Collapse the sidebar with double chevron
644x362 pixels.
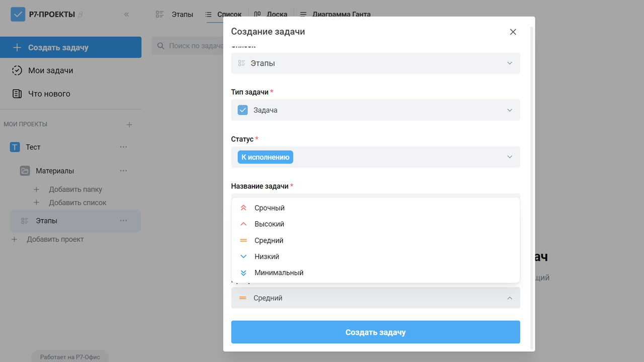tap(126, 15)
